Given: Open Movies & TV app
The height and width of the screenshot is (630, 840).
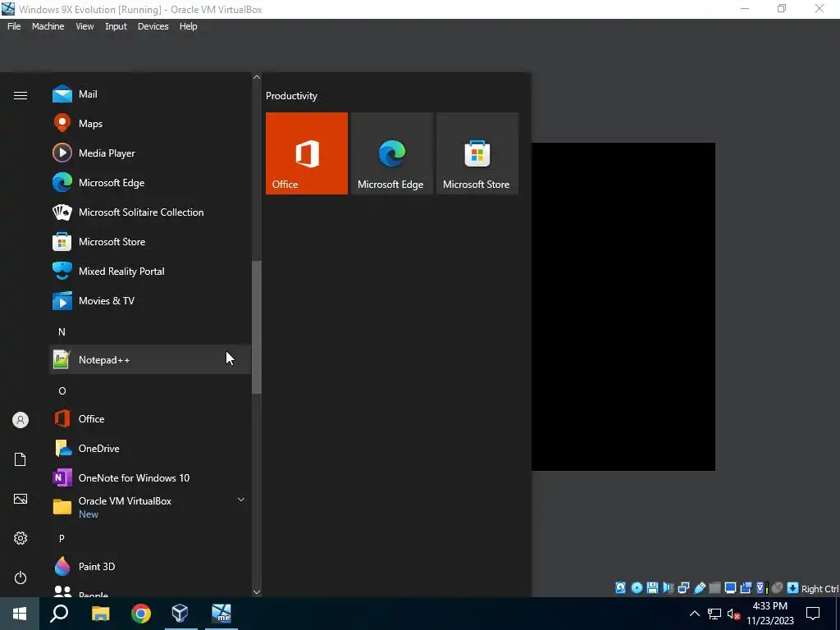Looking at the screenshot, I should 150,300.
